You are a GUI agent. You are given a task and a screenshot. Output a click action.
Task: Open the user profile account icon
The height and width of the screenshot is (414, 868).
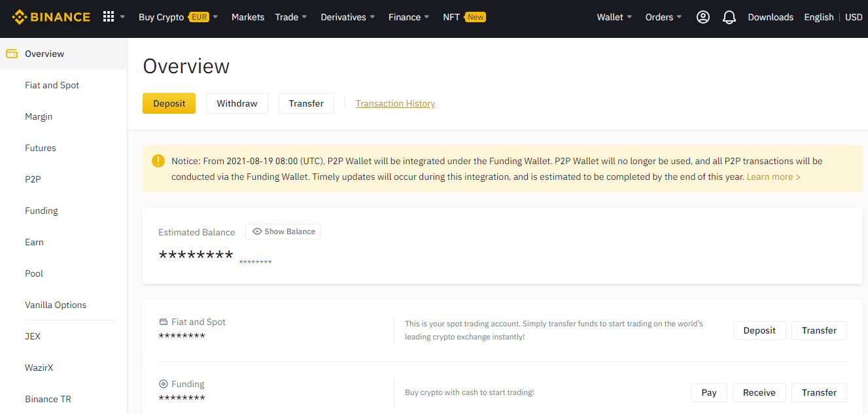click(703, 17)
